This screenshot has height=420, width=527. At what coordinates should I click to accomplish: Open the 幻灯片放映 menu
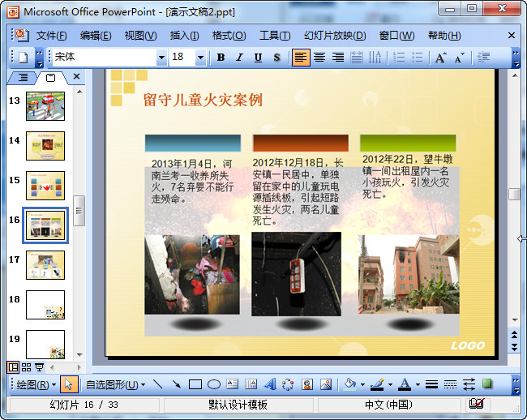pos(334,36)
